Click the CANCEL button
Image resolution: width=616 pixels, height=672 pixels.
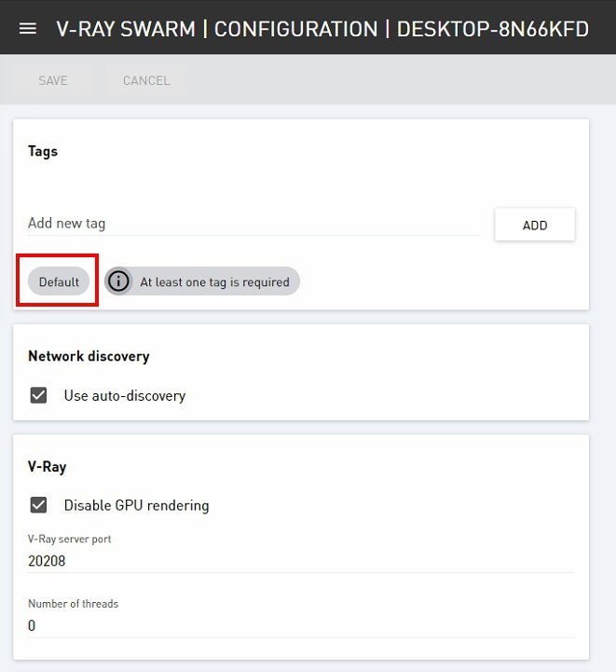pos(146,80)
